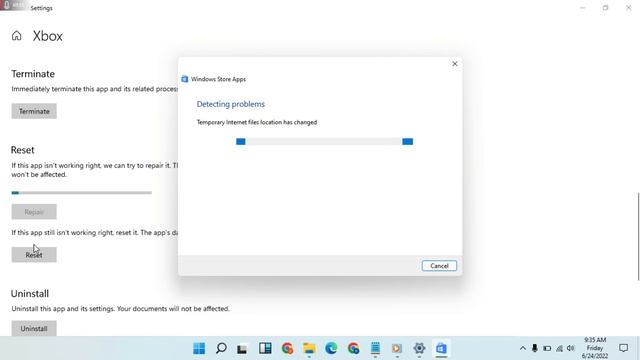Open taskbar Search magnifier

coord(221,348)
